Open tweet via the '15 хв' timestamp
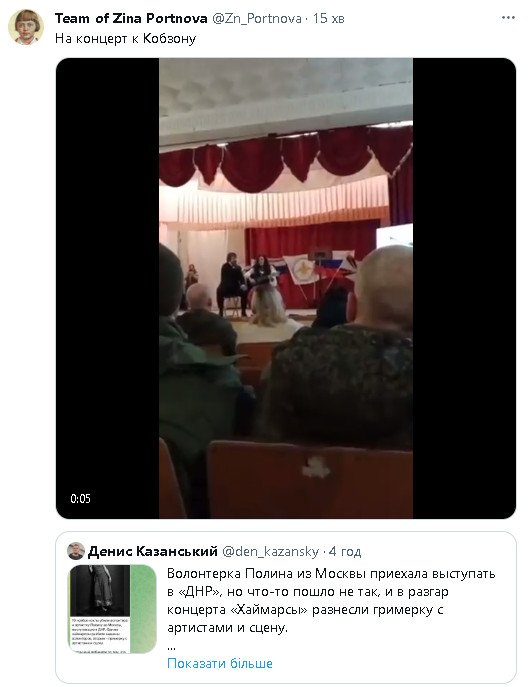Screen dimensions: 528x687 329,18
